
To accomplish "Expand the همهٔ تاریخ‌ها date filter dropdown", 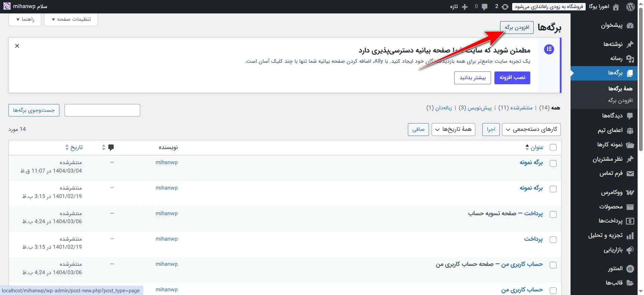I will pyautogui.click(x=453, y=130).
